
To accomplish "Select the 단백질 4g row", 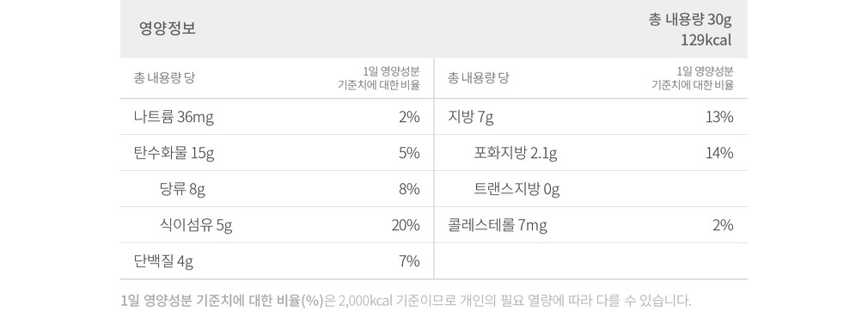I will (x=163, y=261).
